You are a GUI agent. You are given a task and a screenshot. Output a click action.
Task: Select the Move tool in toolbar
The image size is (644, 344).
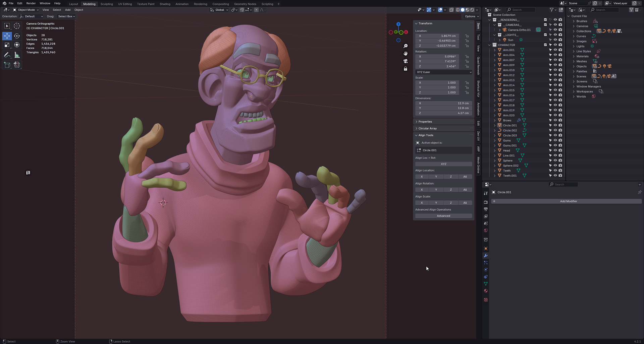(x=7, y=36)
